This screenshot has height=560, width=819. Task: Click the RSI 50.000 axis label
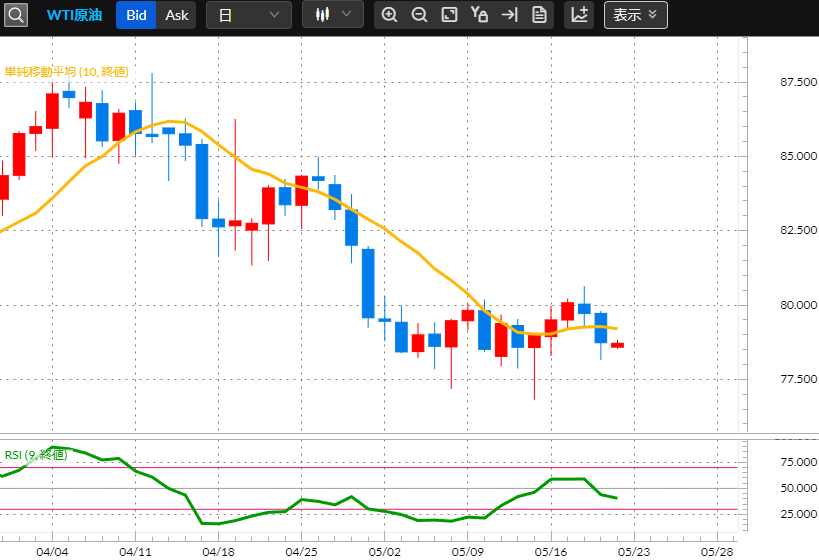pos(798,488)
